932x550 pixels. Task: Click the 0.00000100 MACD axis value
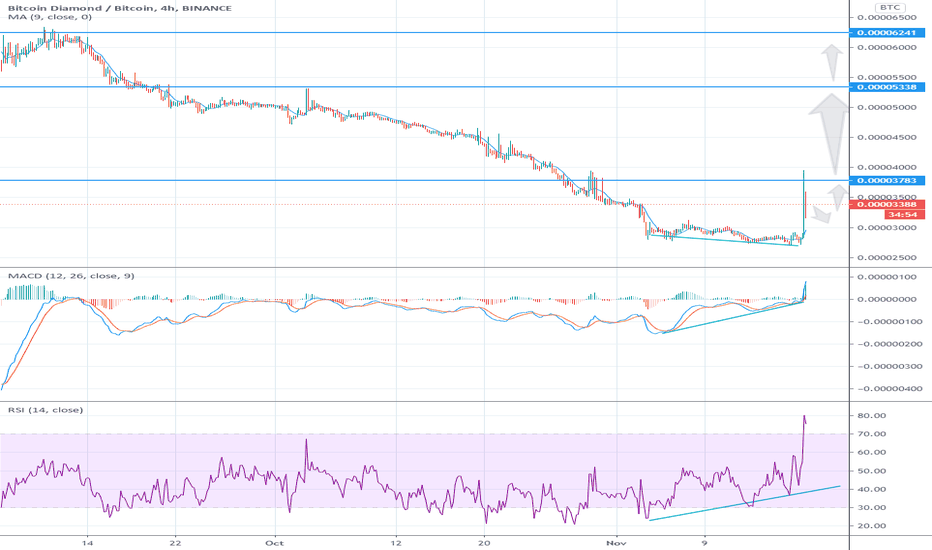887,277
